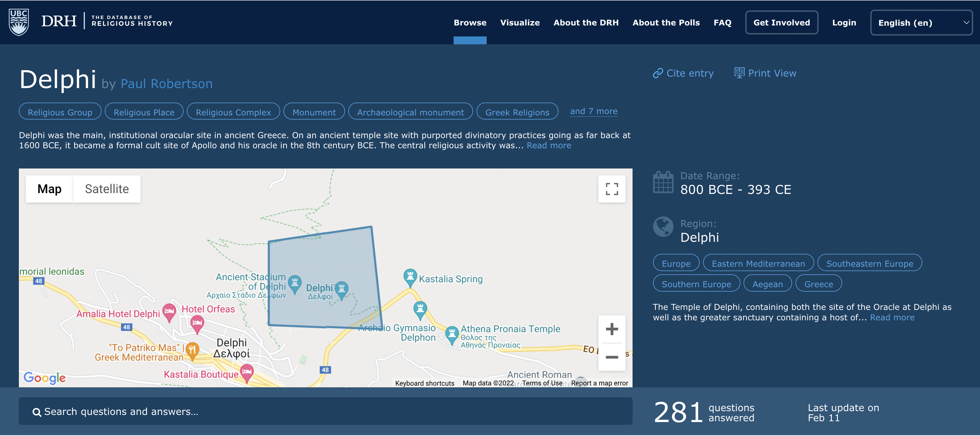Click the Get Involved button
The height and width of the screenshot is (436, 980).
click(x=781, y=23)
